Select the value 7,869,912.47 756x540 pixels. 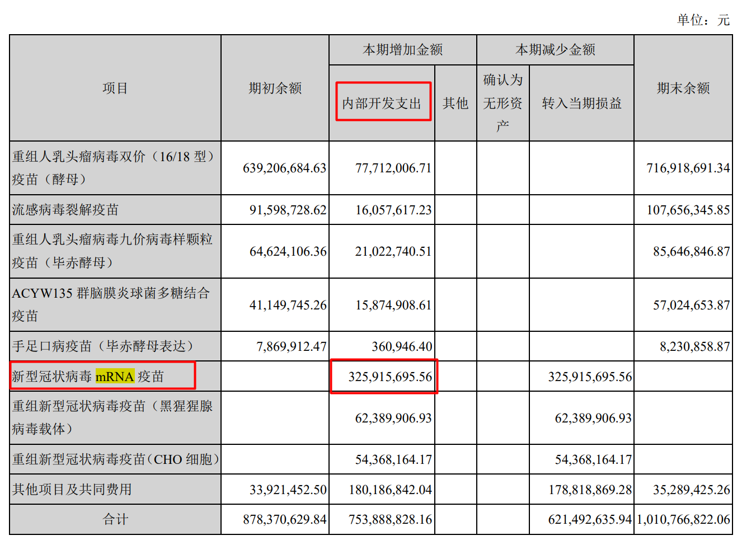[291, 346]
